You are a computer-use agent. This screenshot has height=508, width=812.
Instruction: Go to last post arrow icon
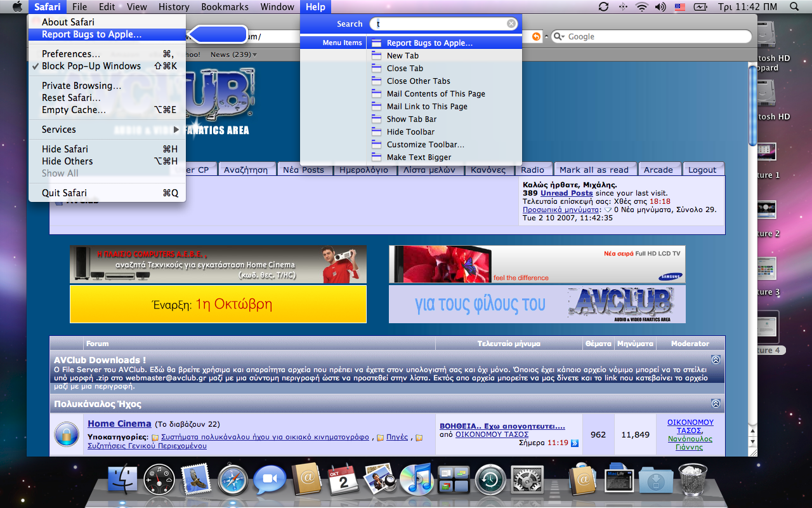click(575, 443)
